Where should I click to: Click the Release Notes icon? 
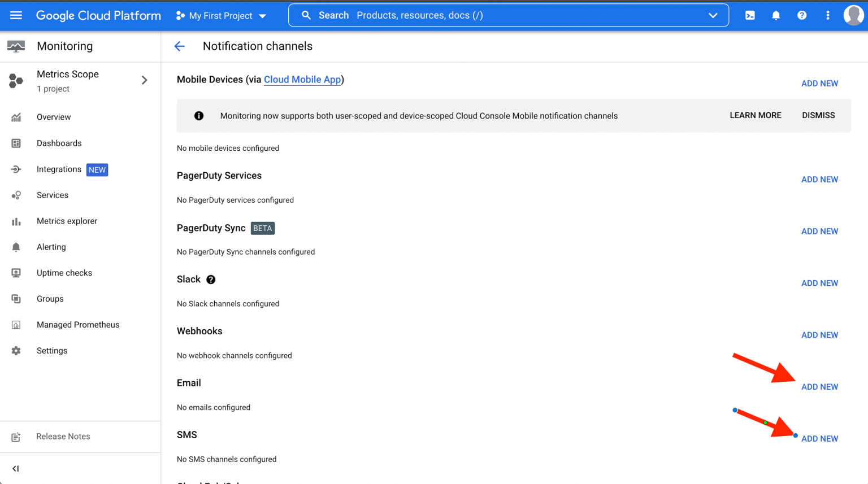click(x=16, y=437)
